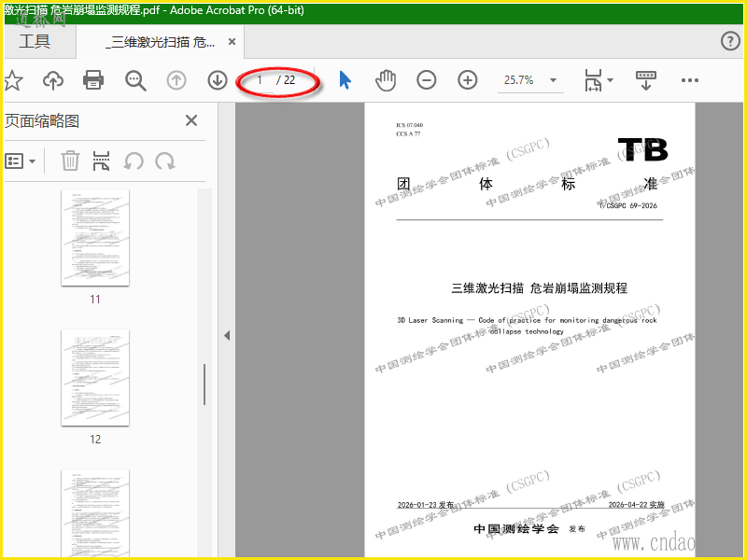Click the scrolling mode keyboard icon

click(x=646, y=80)
